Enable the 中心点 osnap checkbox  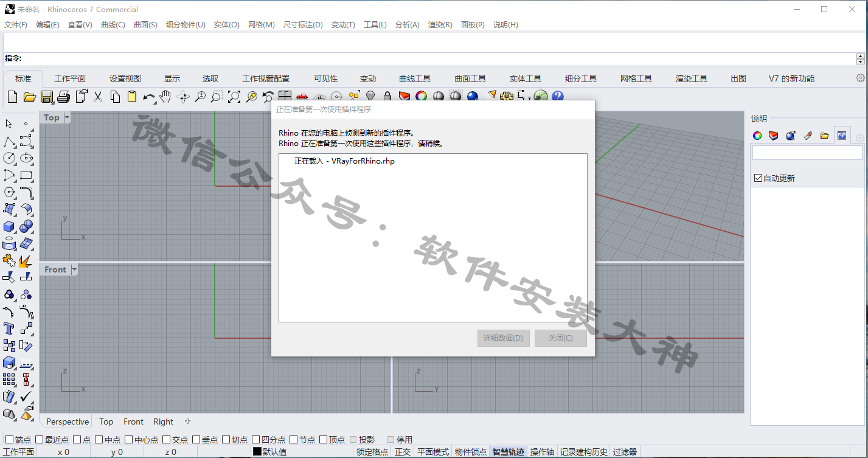[x=129, y=439]
